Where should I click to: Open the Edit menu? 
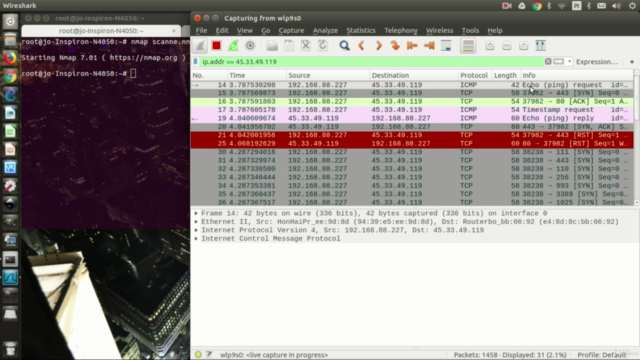click(x=222, y=31)
